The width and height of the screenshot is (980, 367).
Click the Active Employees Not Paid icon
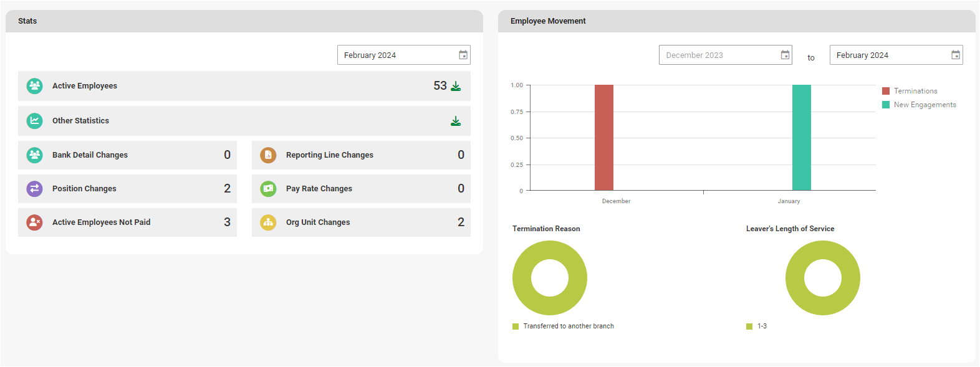coord(35,222)
